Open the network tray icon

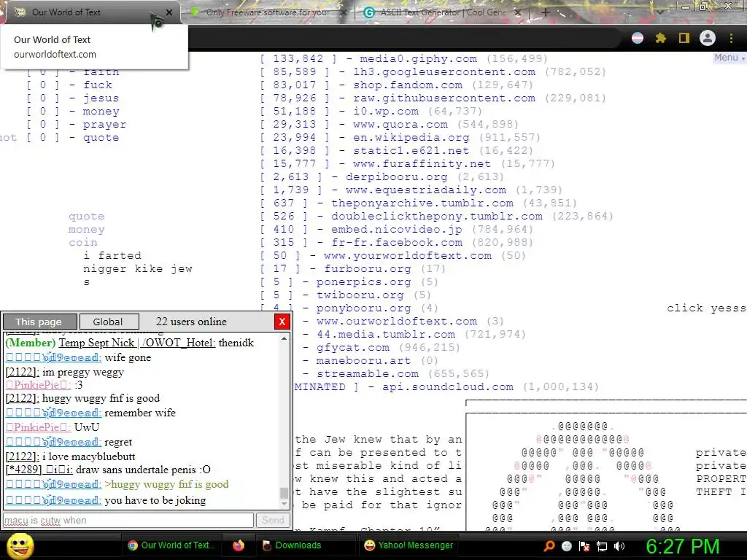tap(602, 546)
